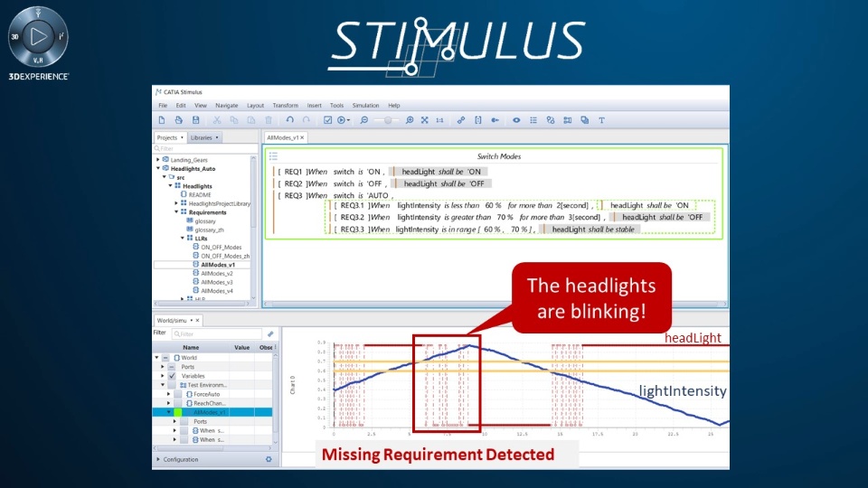Toggle the ReachChan... checkbox

click(x=178, y=403)
